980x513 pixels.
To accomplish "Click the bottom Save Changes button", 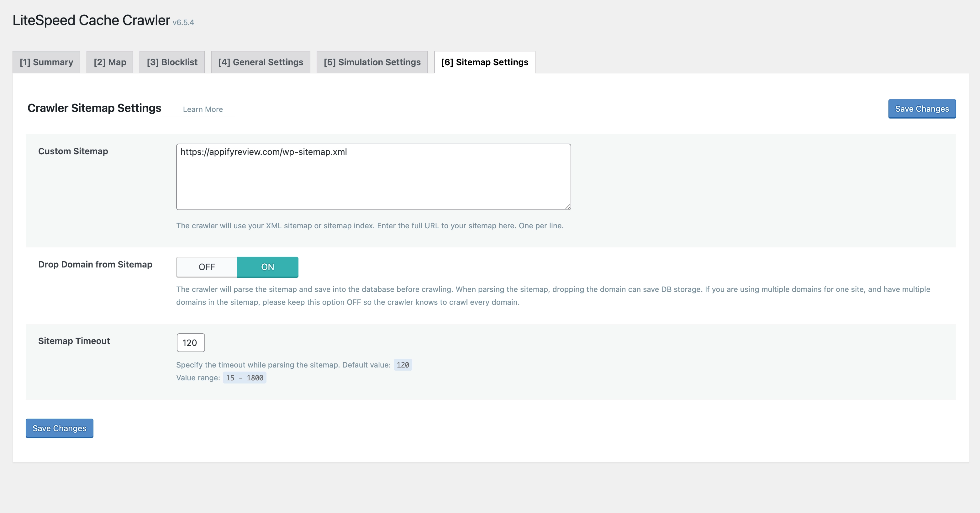I will [59, 428].
